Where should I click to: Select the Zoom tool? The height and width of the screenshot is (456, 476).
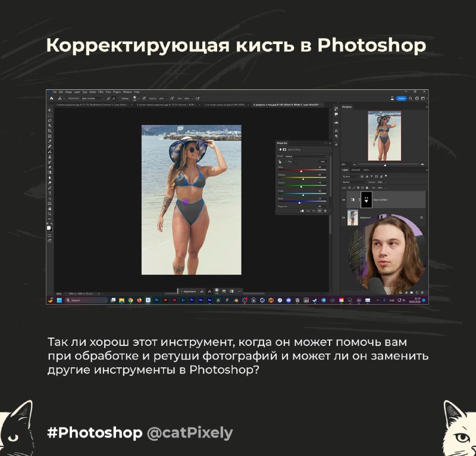pyautogui.click(x=49, y=214)
